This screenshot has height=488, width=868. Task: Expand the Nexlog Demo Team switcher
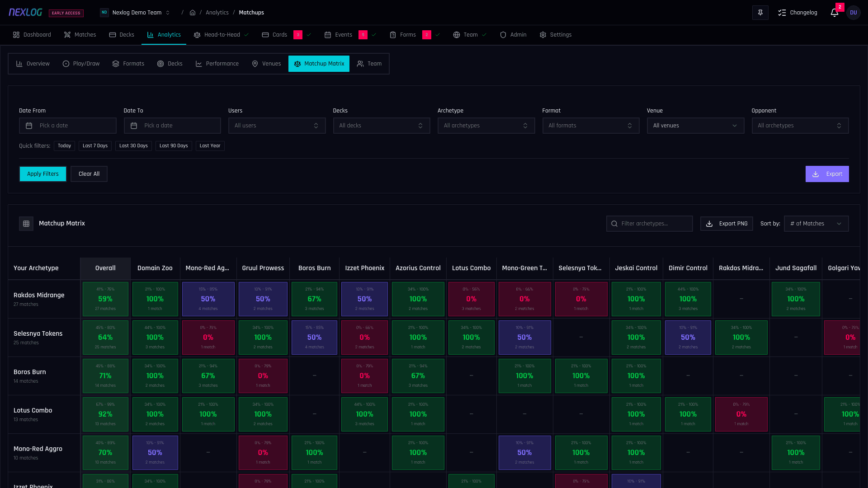pyautogui.click(x=135, y=13)
